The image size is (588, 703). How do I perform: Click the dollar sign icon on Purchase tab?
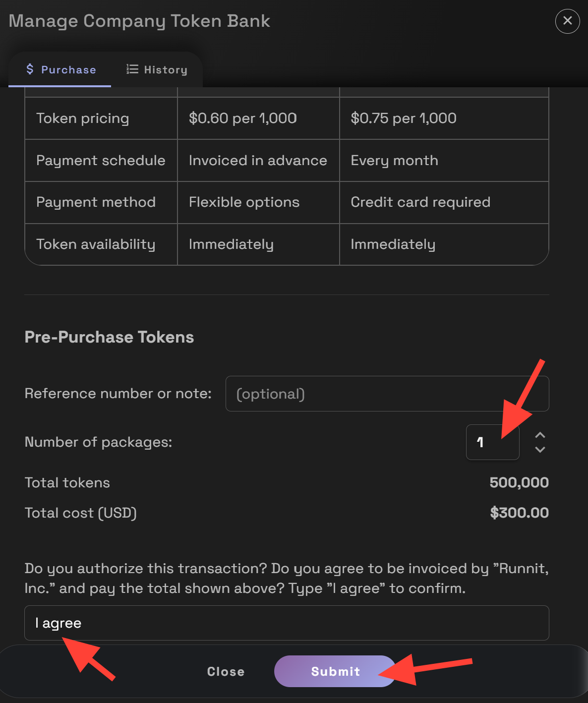[x=30, y=69]
